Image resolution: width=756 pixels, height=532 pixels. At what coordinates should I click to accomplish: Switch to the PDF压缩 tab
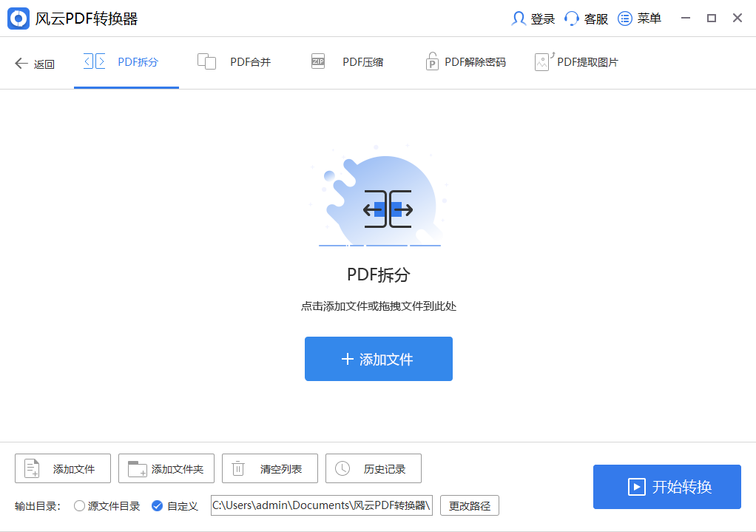pos(363,62)
